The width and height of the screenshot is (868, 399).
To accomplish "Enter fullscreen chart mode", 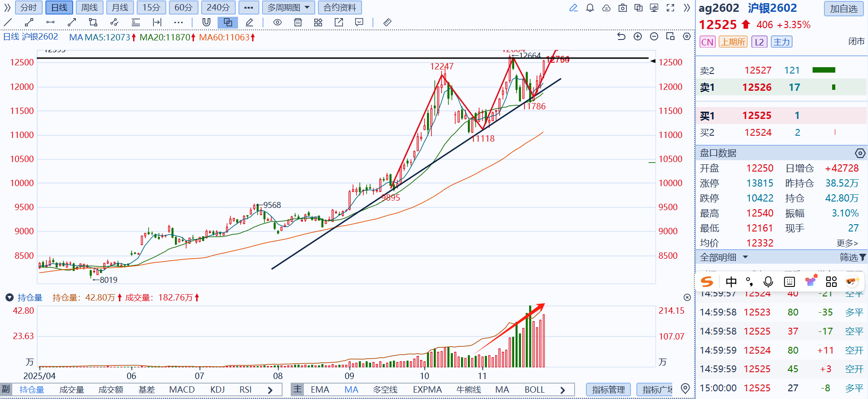I will (670, 8).
